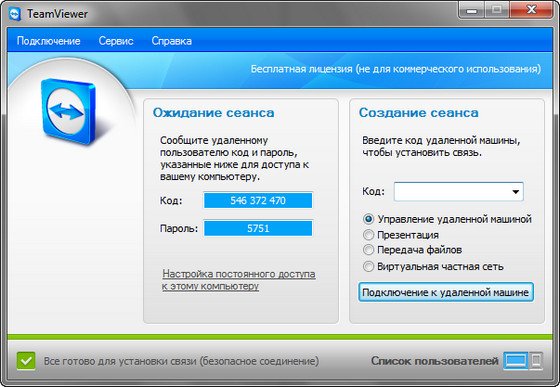Click the Бесплатная лицензия banner text
This screenshot has height=387, width=560.
click(395, 69)
